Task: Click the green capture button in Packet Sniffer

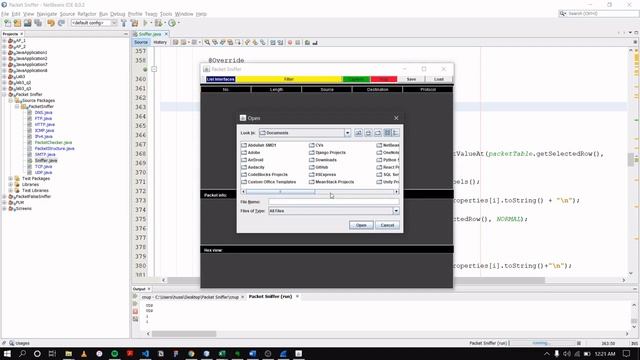Action: click(x=356, y=79)
